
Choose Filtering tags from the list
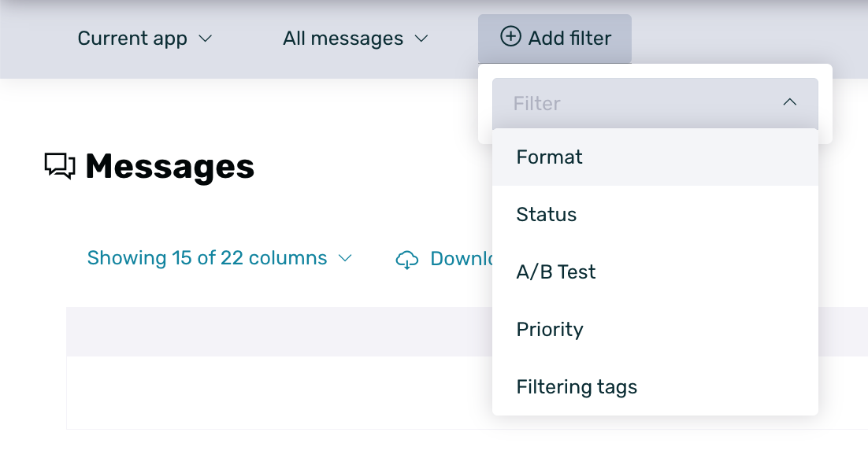pos(576,387)
